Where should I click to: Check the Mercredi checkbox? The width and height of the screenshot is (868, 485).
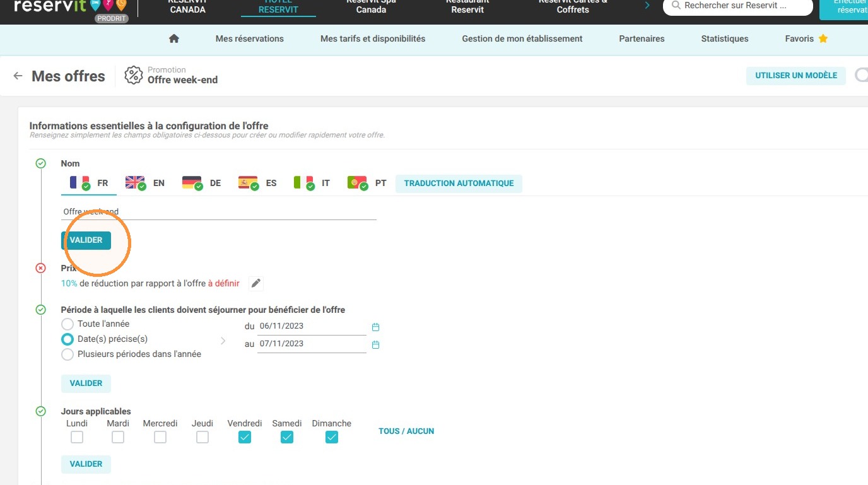click(x=160, y=437)
